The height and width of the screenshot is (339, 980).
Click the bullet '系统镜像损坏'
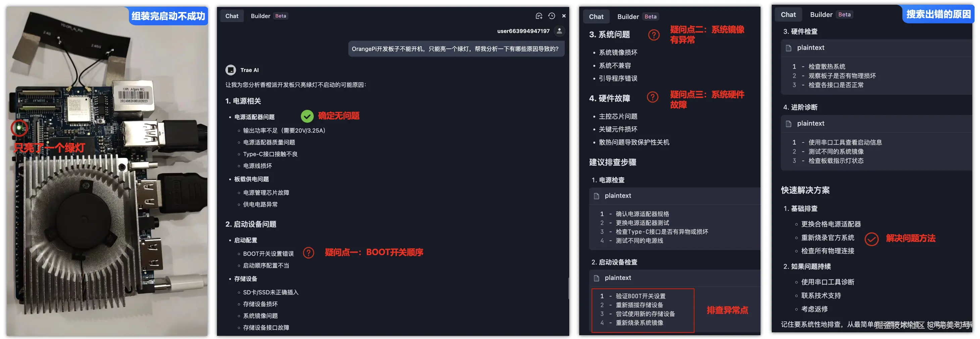click(x=618, y=52)
